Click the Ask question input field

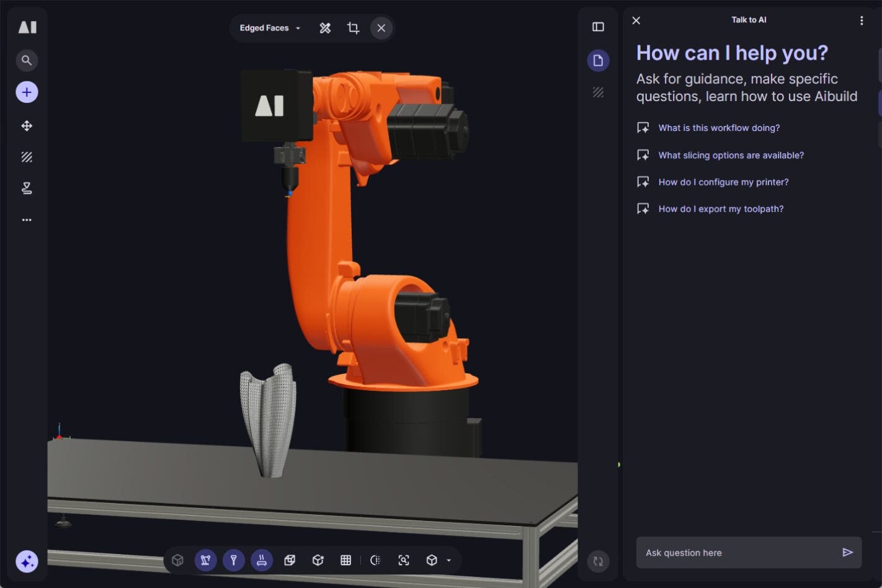(732, 552)
